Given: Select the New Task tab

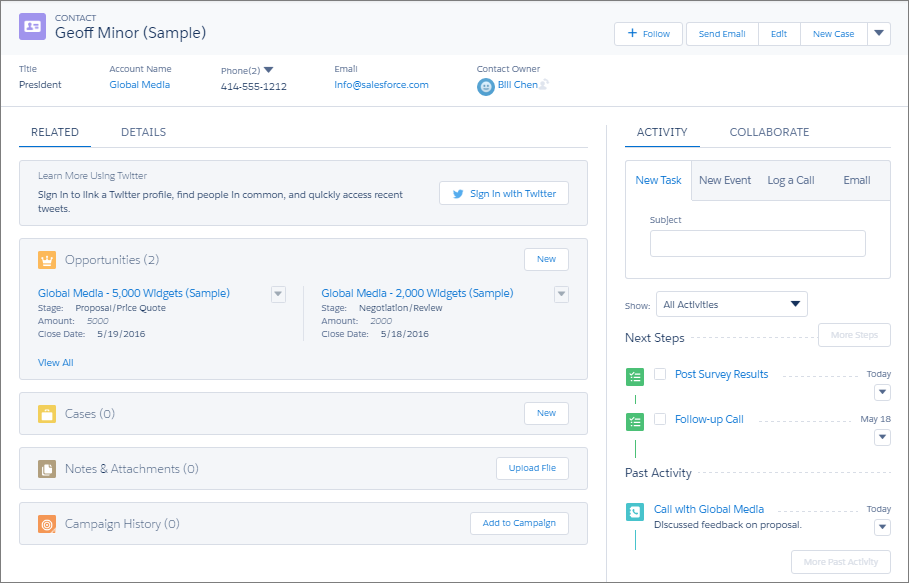Looking at the screenshot, I should 659,180.
